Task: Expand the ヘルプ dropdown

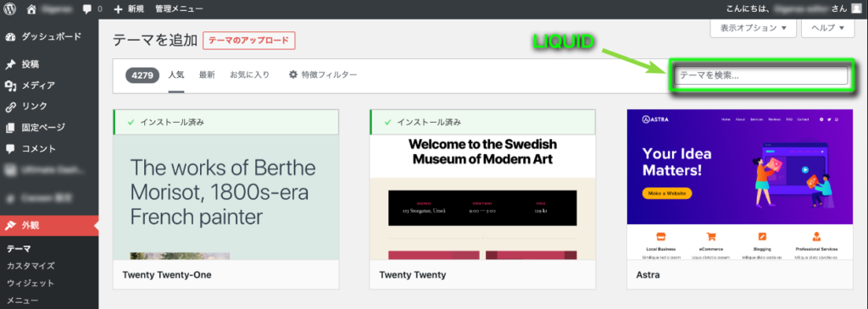Action: [828, 28]
